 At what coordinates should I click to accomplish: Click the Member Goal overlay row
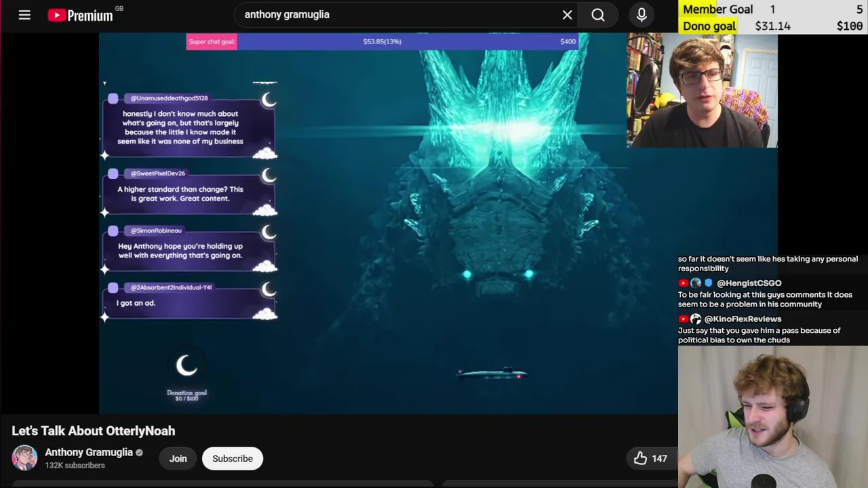pos(773,9)
